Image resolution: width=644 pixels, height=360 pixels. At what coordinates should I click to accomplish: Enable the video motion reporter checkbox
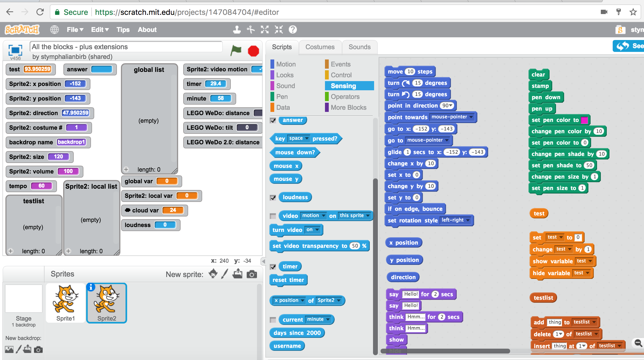pos(273,216)
